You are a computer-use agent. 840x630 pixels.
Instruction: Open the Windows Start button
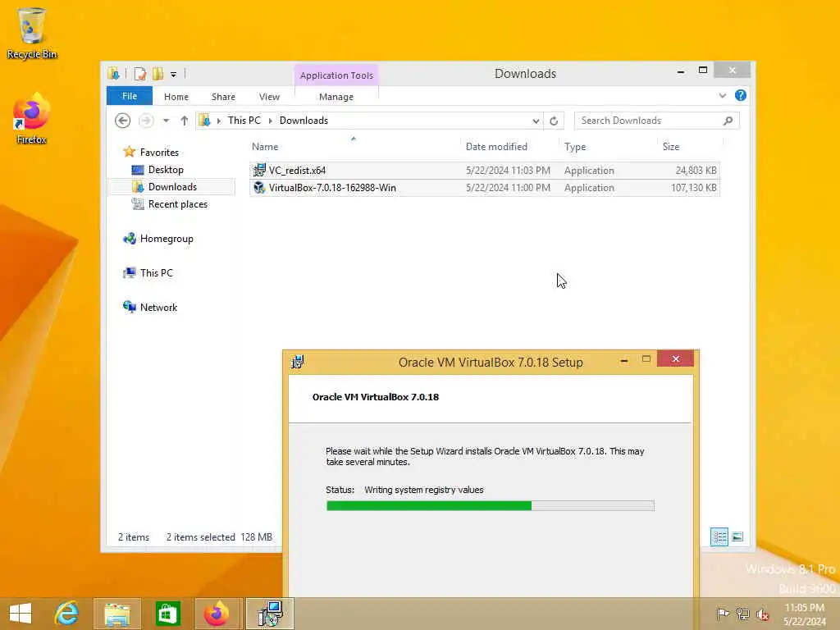click(21, 614)
